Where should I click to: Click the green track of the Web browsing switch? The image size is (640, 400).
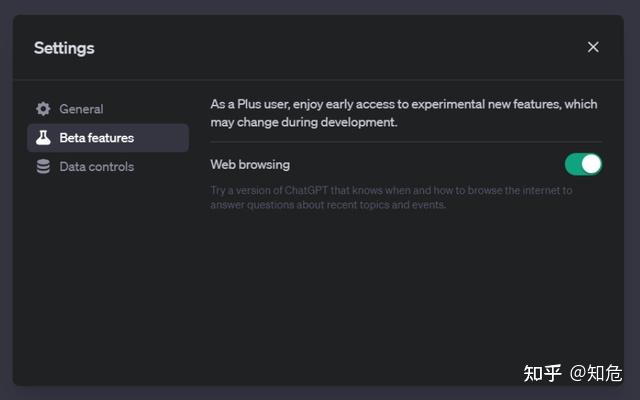point(574,164)
